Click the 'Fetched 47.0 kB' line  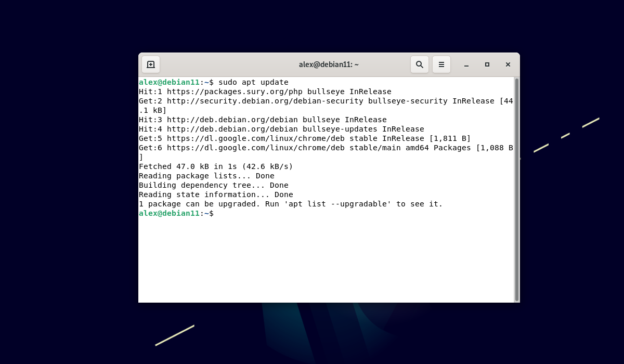pos(216,166)
